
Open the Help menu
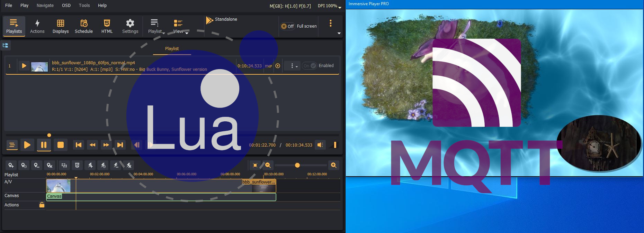click(x=102, y=5)
